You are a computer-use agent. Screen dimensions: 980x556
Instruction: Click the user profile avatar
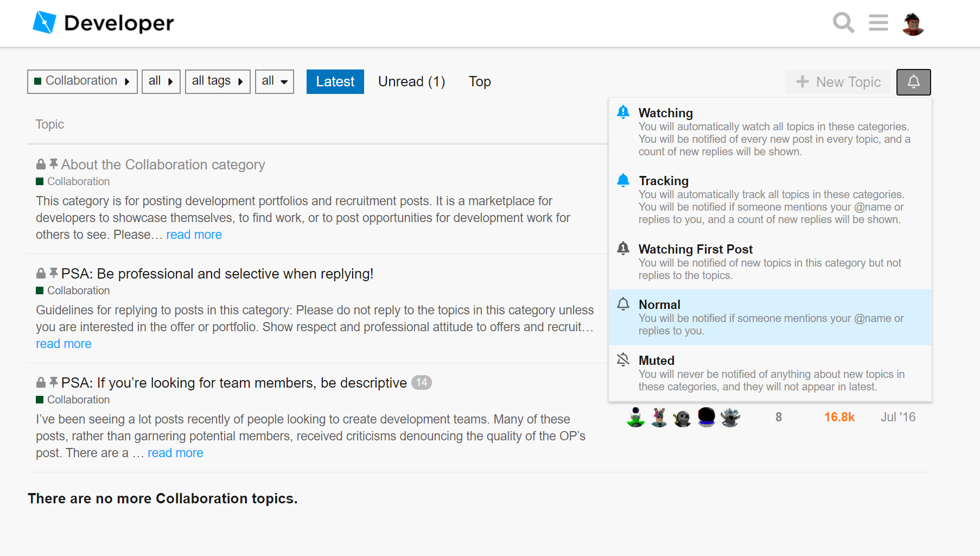[x=913, y=24]
